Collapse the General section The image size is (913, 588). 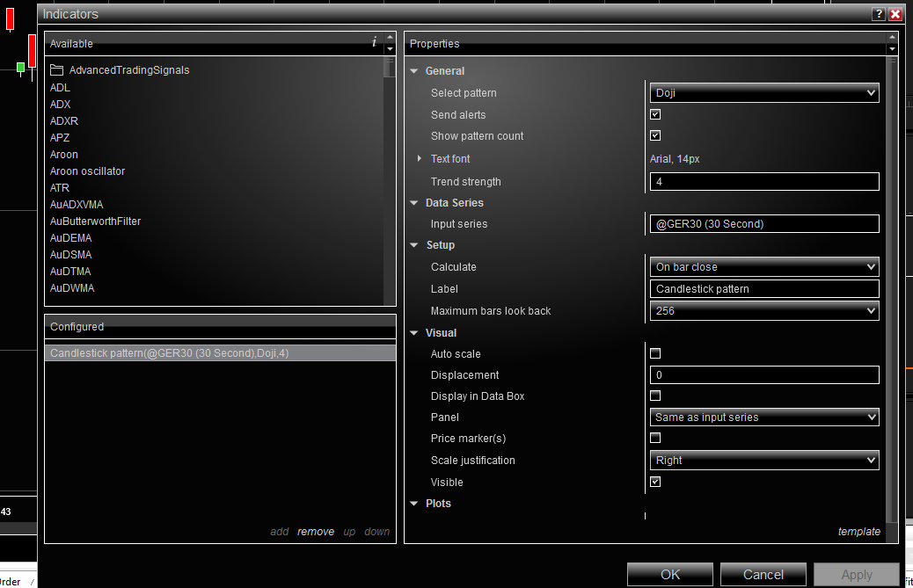click(x=414, y=71)
